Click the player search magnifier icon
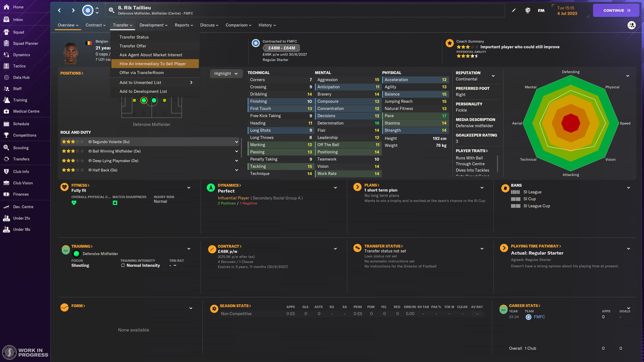This screenshot has width=644, height=362. [x=111, y=10]
